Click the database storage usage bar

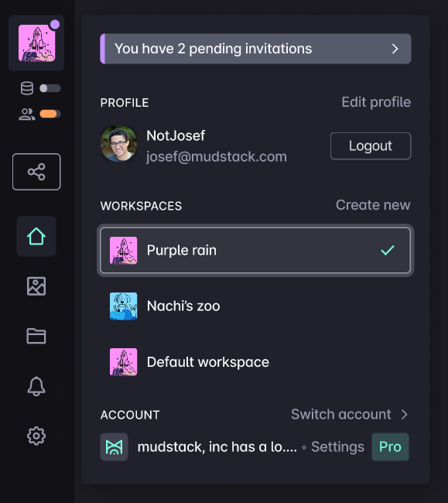pos(50,88)
